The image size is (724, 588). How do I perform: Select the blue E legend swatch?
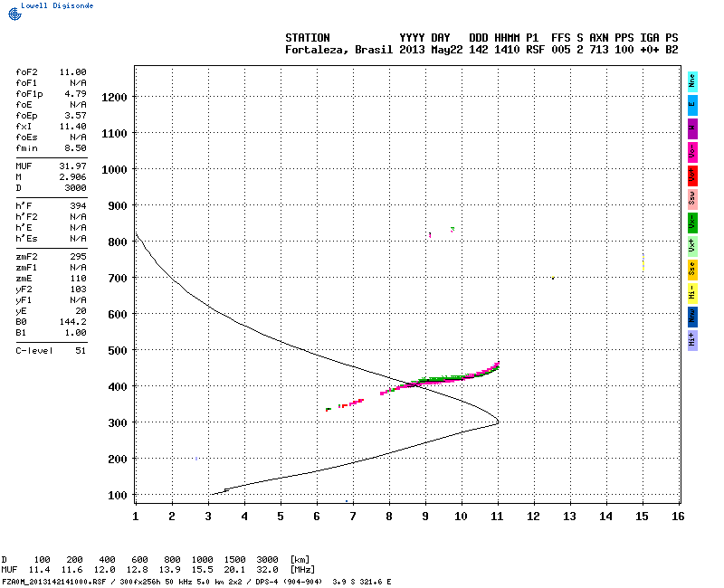point(692,105)
